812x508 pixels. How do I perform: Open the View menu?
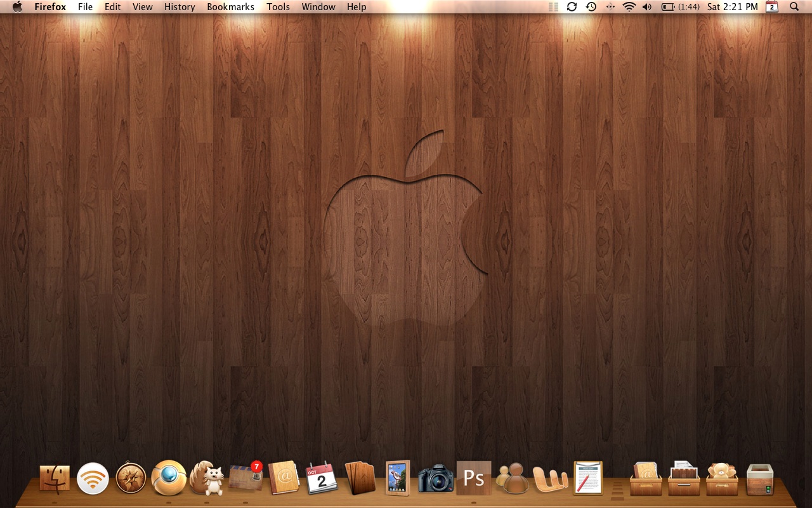point(143,7)
